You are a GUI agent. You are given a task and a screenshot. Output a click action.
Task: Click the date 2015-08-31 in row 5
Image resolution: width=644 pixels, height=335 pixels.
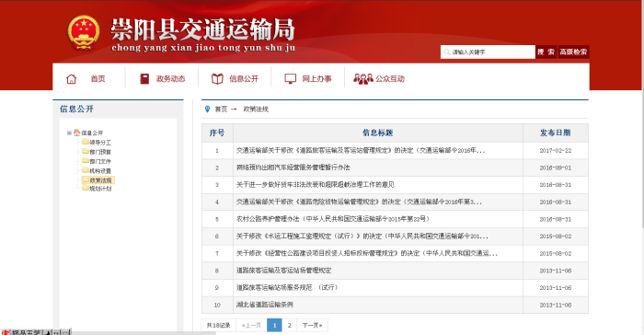[x=556, y=219]
